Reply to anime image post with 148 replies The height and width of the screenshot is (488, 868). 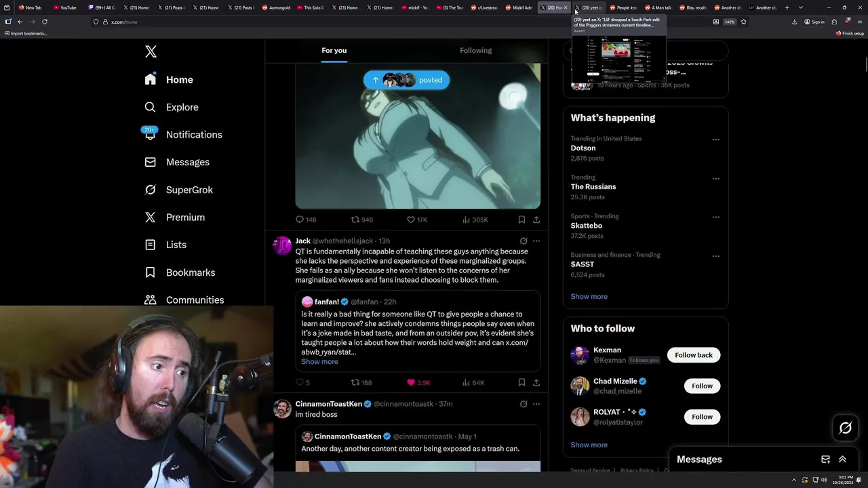[x=306, y=220]
